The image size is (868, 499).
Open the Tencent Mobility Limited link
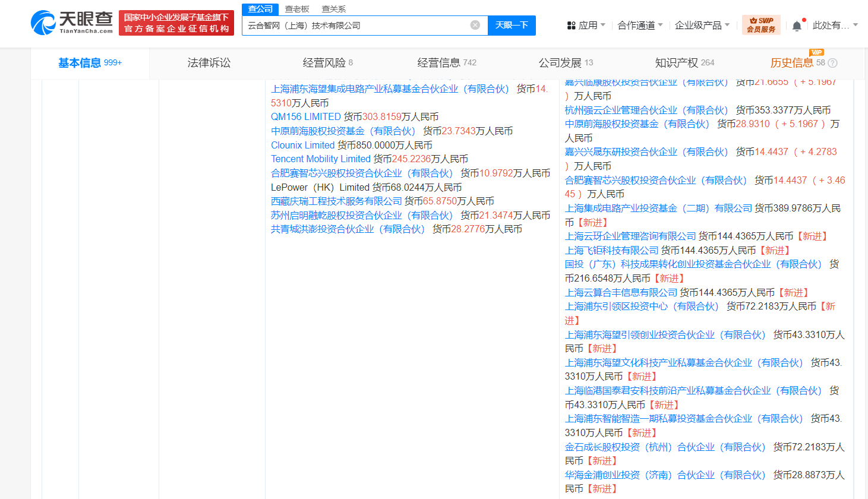321,159
